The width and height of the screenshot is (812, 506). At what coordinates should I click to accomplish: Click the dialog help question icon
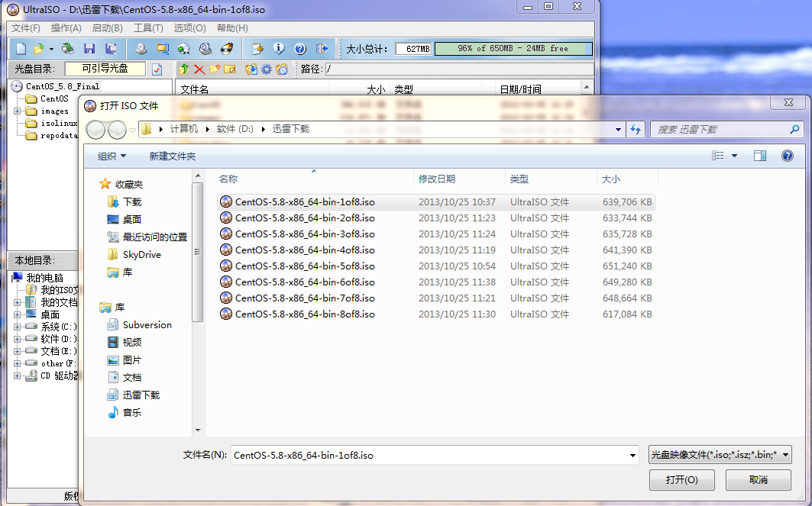(787, 156)
